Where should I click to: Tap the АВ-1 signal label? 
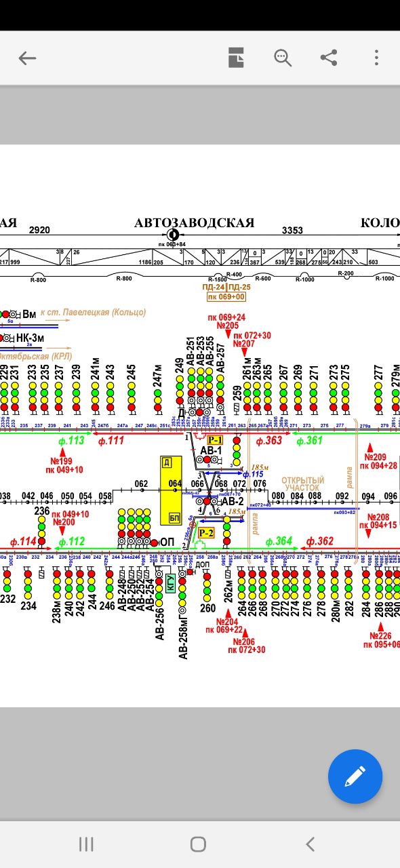point(211,450)
